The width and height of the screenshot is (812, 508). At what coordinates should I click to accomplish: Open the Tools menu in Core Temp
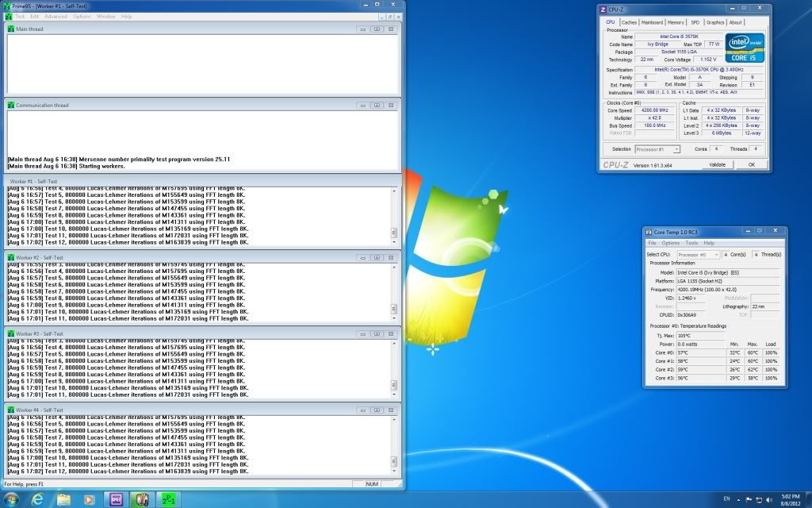(691, 243)
